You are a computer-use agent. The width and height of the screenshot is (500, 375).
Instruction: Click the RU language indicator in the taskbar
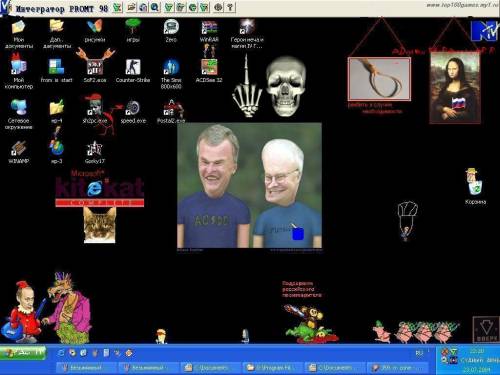click(419, 353)
